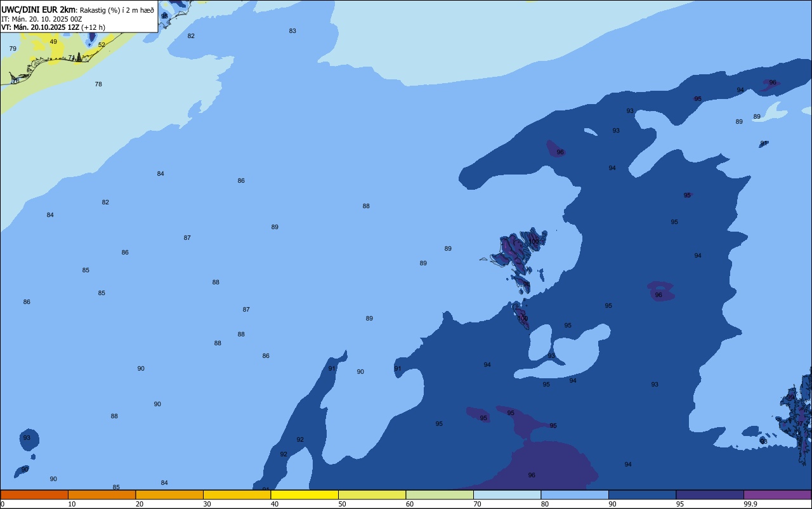The height and width of the screenshot is (509, 812).
Task: Click the map value "78" on the map
Action: click(x=98, y=84)
